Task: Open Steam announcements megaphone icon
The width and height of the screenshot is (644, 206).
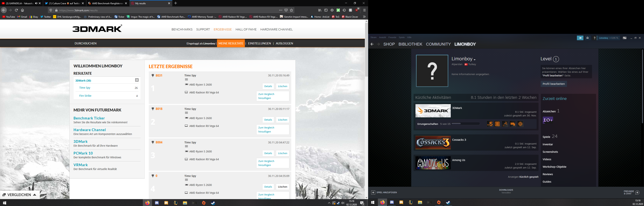Action: pos(580,38)
